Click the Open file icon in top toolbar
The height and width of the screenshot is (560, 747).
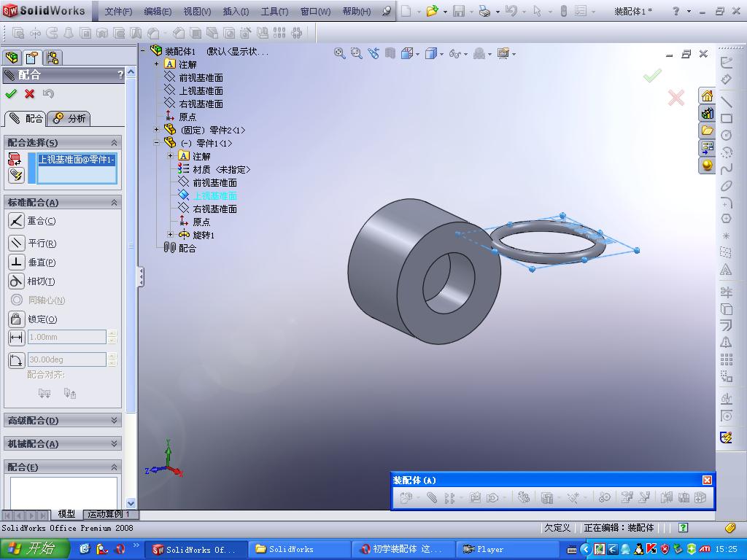[432, 11]
